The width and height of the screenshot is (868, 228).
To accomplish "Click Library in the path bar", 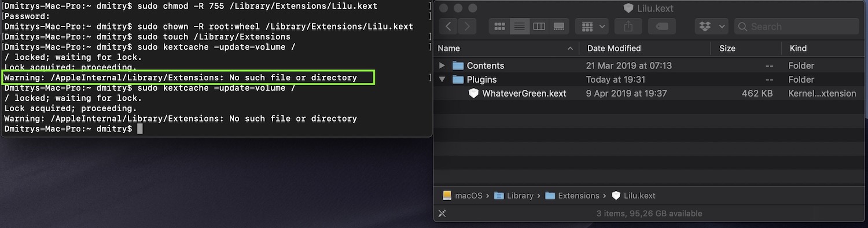I will [520, 196].
